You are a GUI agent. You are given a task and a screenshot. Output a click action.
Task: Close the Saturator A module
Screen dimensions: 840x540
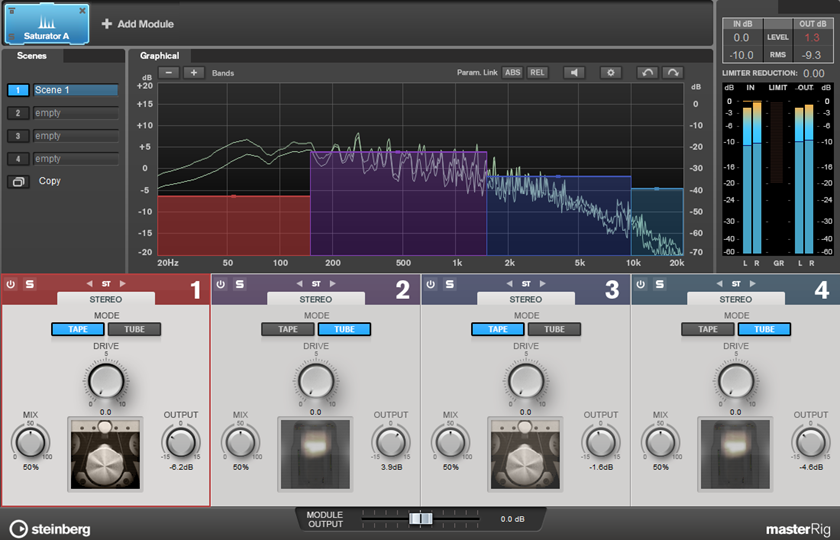click(82, 11)
